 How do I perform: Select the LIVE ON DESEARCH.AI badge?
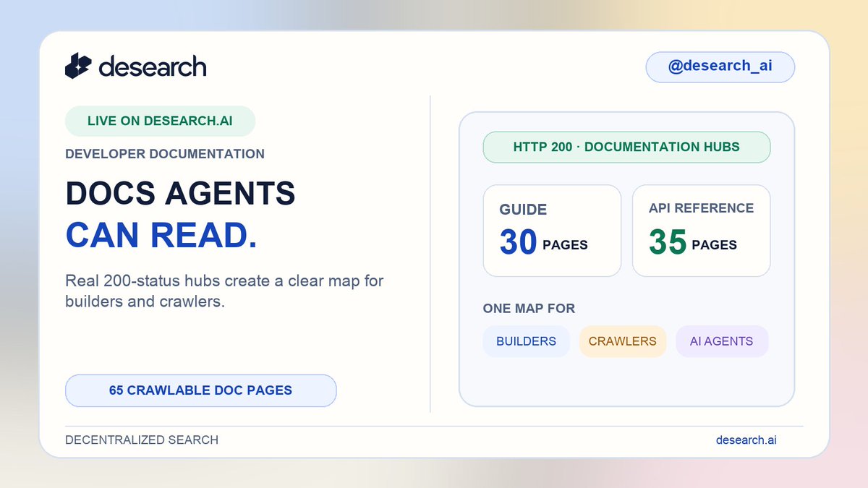[x=160, y=121]
